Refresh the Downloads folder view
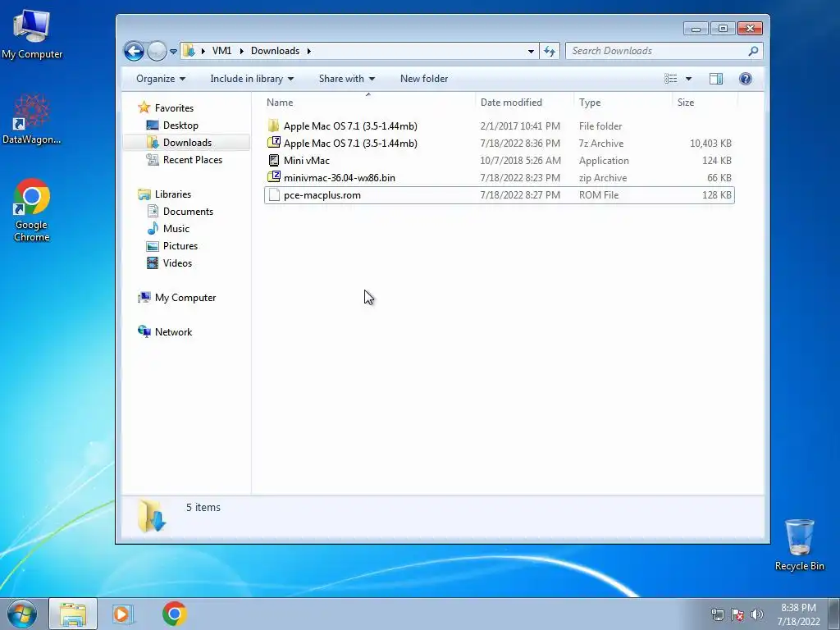Image resolution: width=840 pixels, height=630 pixels. pyautogui.click(x=550, y=51)
